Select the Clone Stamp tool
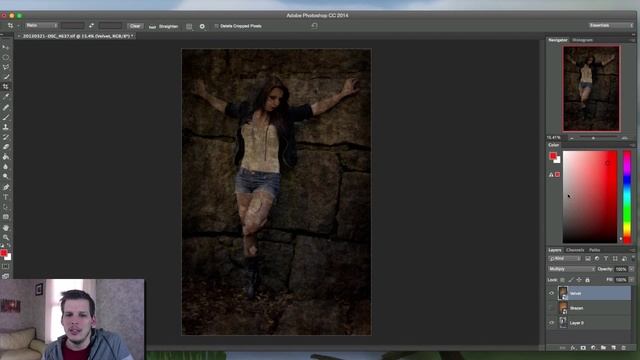The image size is (640, 360). pyautogui.click(x=6, y=127)
